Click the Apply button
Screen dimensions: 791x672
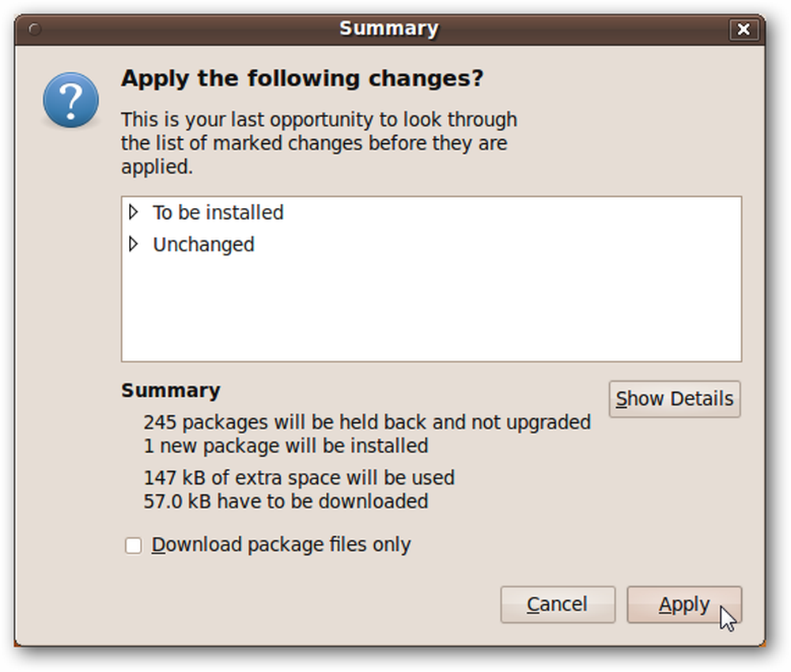pyautogui.click(x=684, y=604)
